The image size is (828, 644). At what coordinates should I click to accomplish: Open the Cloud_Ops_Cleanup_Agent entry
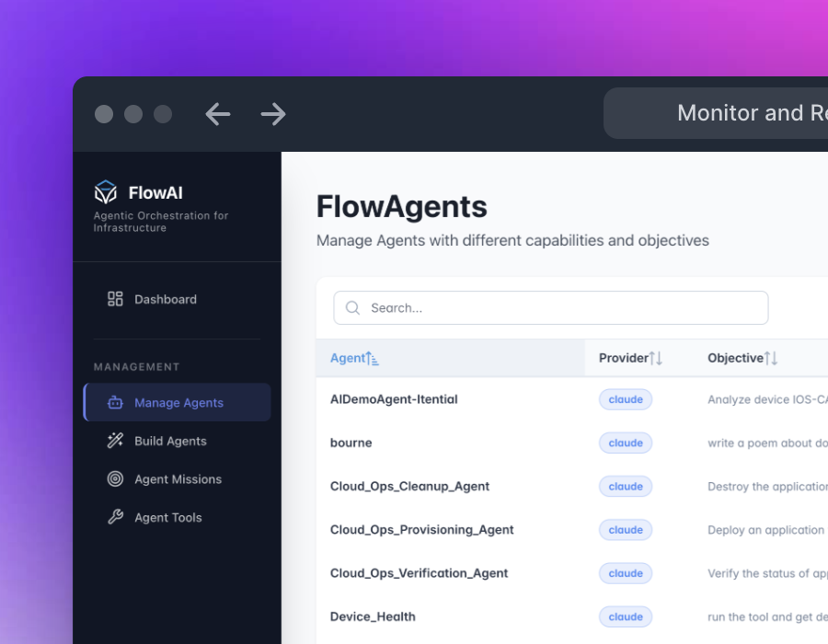click(409, 487)
